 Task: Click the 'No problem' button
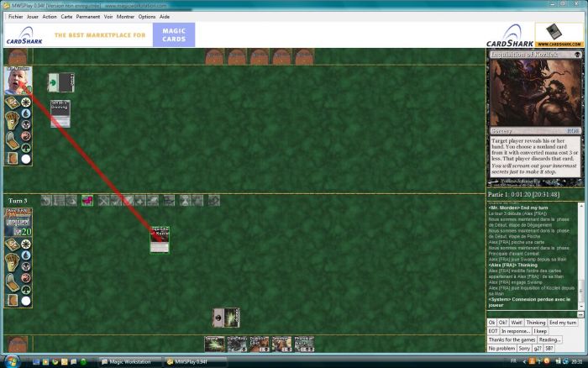(x=501, y=349)
